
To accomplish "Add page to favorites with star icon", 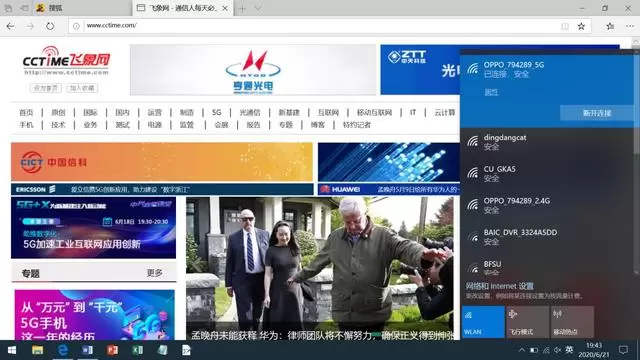I will click(x=581, y=26).
